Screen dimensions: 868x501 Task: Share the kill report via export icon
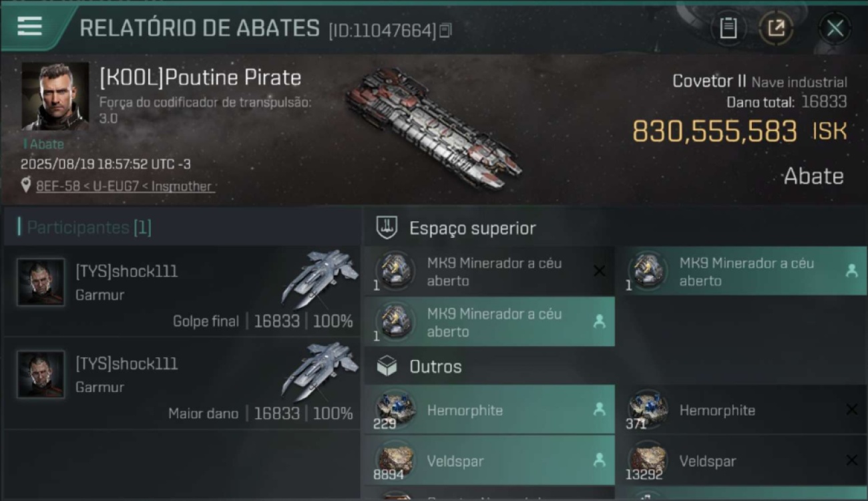click(776, 28)
